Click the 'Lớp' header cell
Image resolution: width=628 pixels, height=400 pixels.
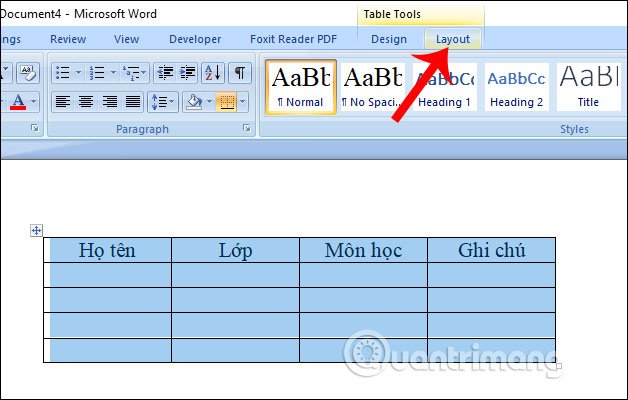tap(236, 250)
